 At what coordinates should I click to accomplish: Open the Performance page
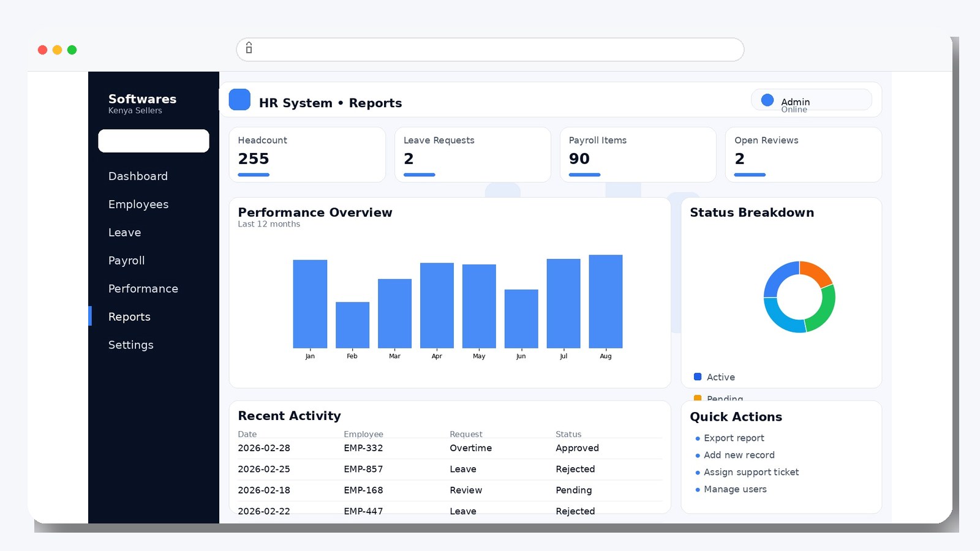tap(143, 288)
